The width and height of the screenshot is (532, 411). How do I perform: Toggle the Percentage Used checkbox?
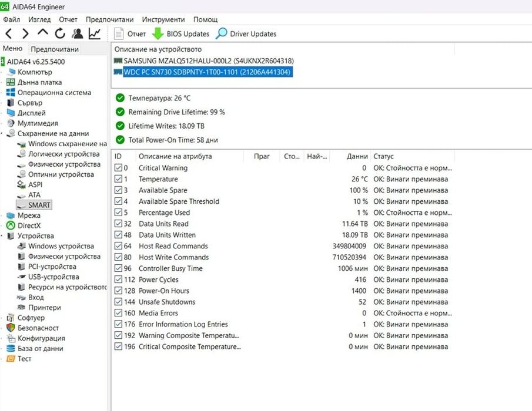(118, 213)
